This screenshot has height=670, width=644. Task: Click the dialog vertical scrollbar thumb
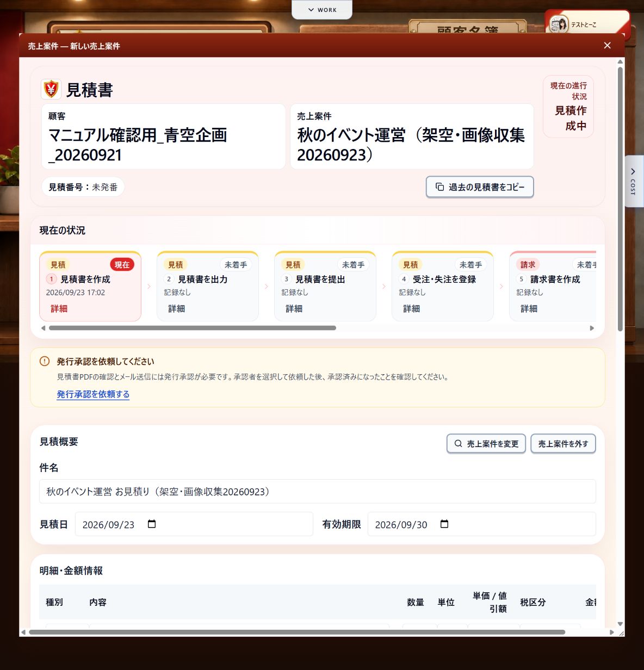pyautogui.click(x=620, y=198)
